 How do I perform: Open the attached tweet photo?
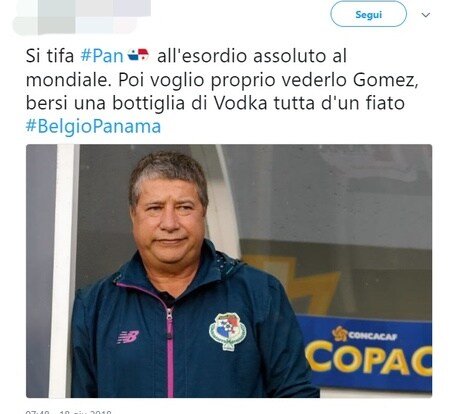click(229, 271)
